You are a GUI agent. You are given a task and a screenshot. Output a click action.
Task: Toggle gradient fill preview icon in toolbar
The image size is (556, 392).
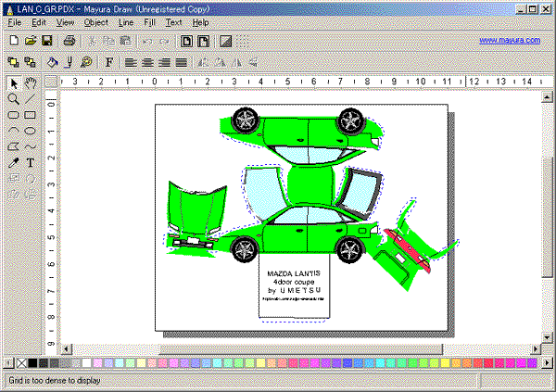[x=225, y=42]
